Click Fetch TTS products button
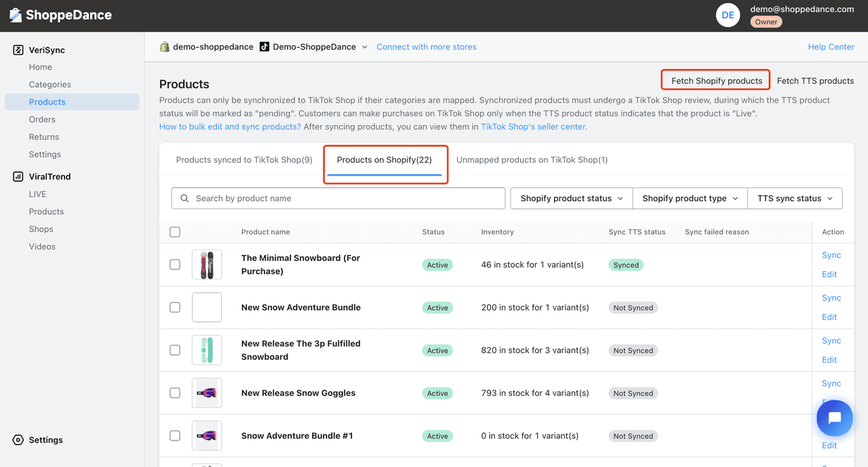The image size is (868, 467). pos(815,81)
